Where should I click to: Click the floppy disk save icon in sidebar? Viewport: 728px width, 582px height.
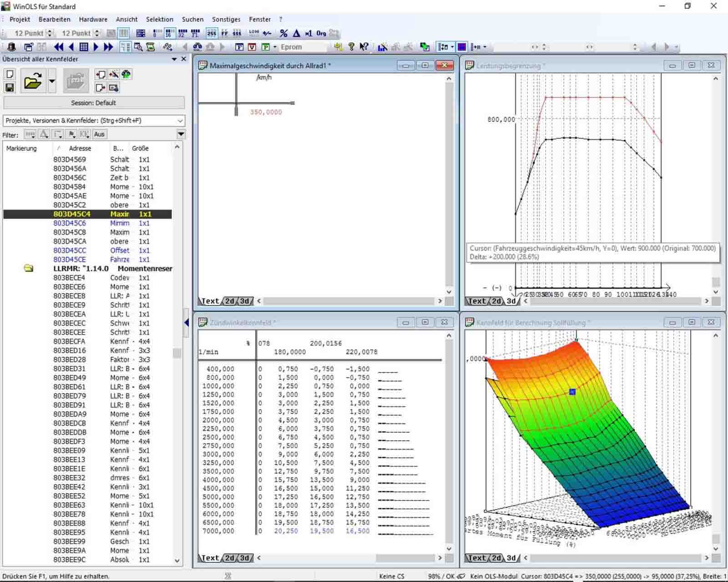(10, 87)
